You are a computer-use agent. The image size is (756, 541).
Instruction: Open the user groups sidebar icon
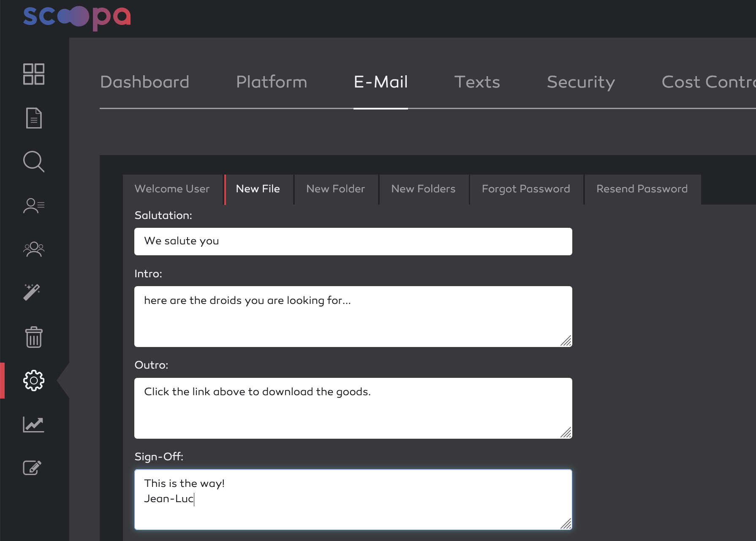(x=34, y=249)
